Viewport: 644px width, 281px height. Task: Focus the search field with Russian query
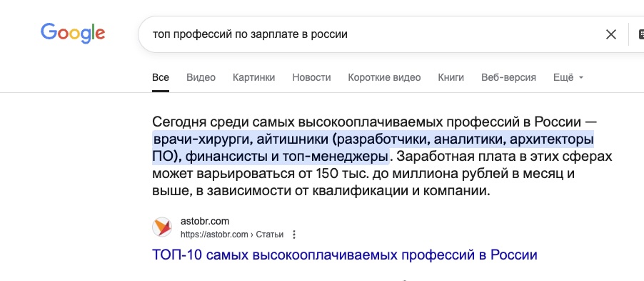click(370, 34)
